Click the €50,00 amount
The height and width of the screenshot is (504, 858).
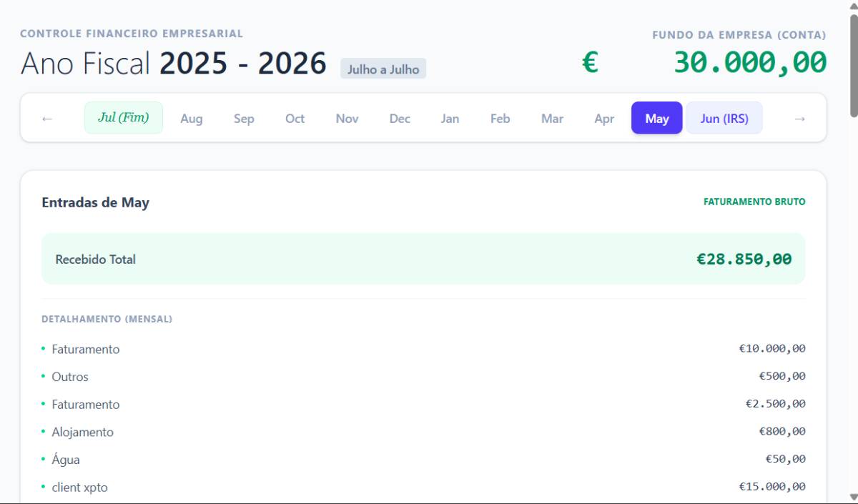tap(785, 459)
